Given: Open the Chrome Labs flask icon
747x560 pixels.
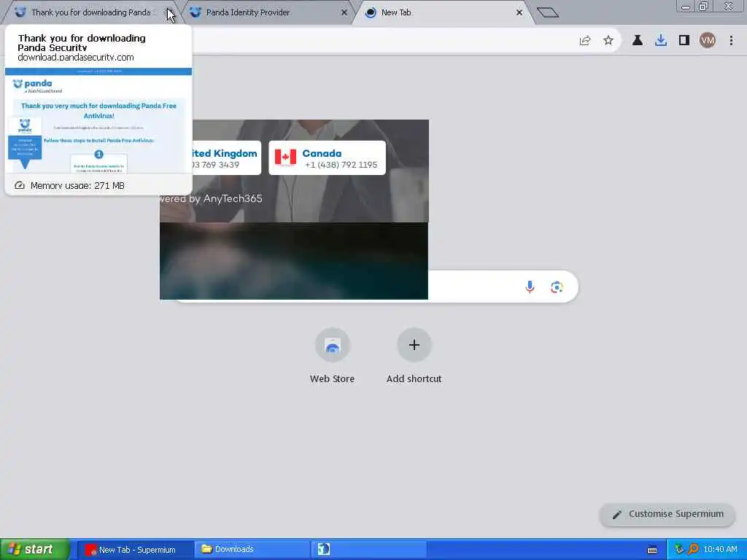Looking at the screenshot, I should point(638,41).
